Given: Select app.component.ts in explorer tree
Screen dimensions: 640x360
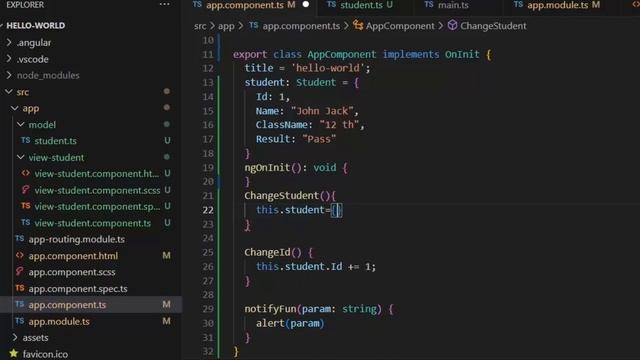Looking at the screenshot, I should click(67, 305).
